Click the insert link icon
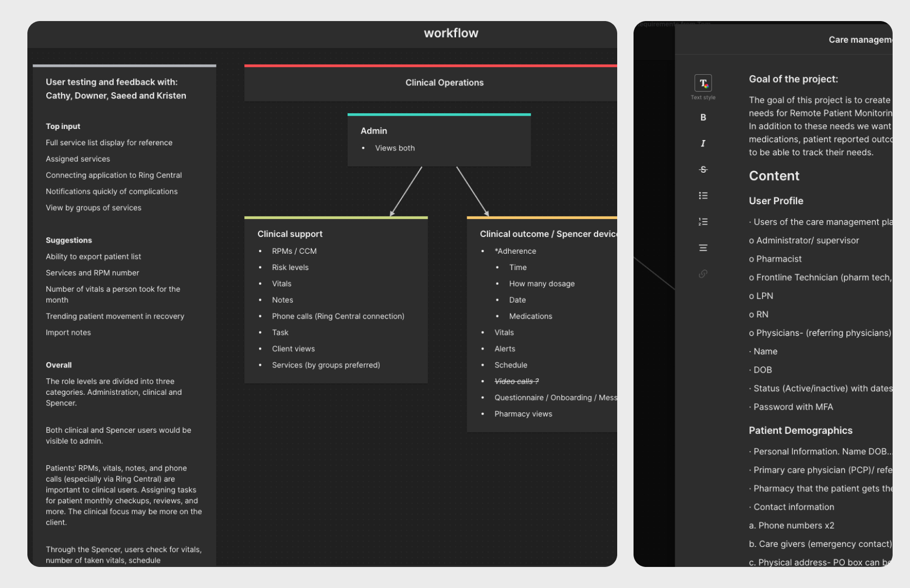This screenshot has width=910, height=588. [703, 274]
